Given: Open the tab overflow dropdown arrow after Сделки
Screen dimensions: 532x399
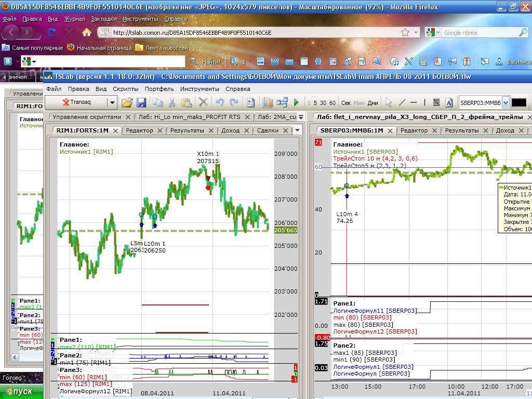Looking at the screenshot, I should 297,130.
